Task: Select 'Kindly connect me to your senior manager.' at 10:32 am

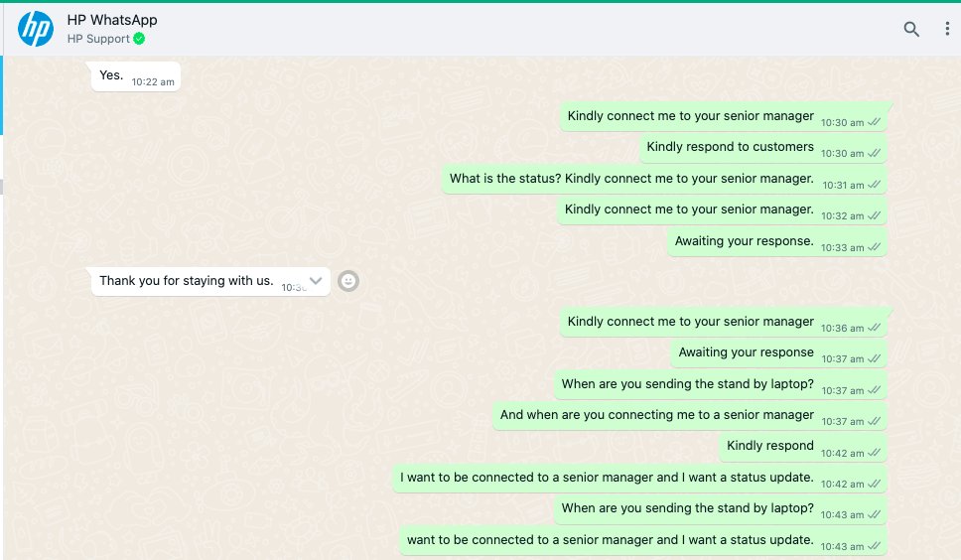Action: coord(722,210)
